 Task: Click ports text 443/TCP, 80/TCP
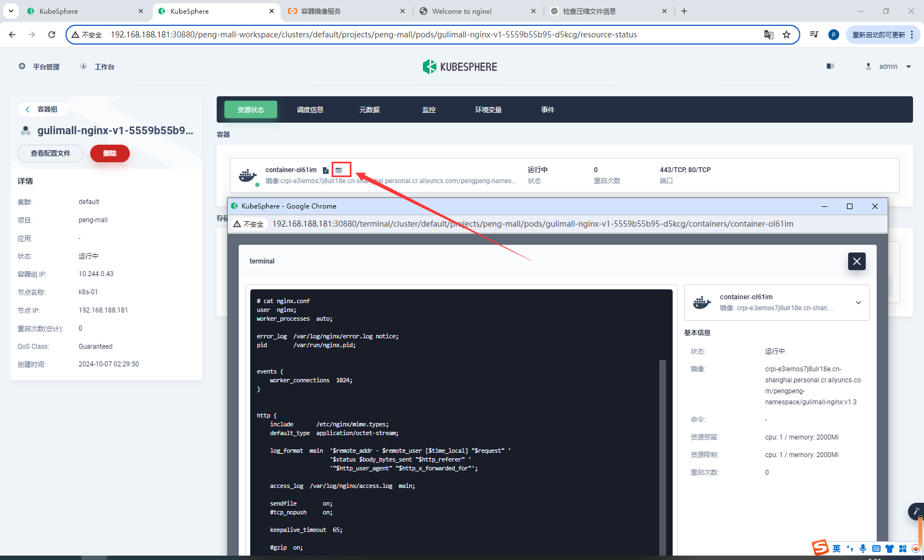click(x=685, y=170)
